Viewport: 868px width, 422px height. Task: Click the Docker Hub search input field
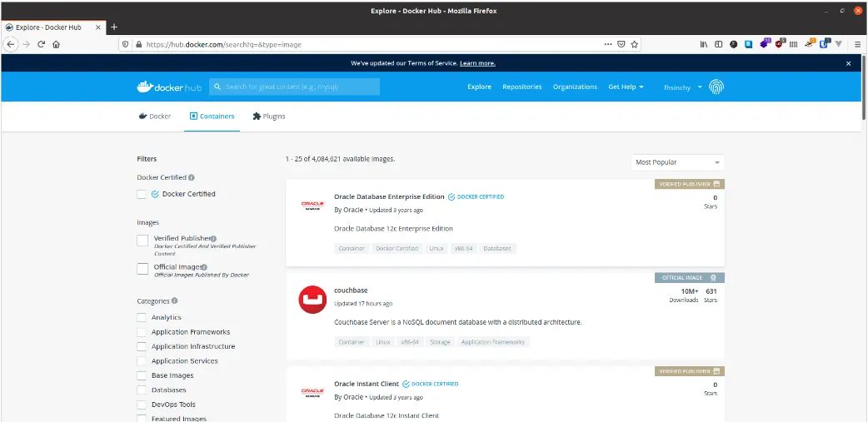tap(295, 87)
